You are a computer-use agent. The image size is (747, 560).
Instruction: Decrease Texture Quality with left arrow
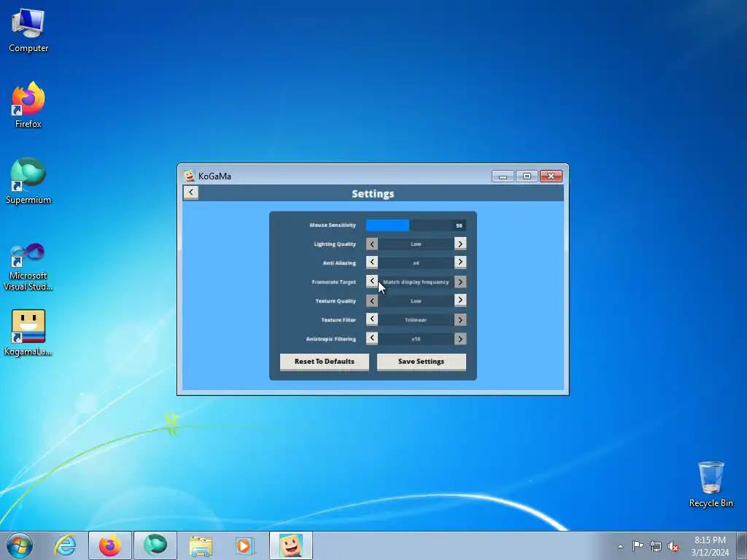(x=372, y=300)
